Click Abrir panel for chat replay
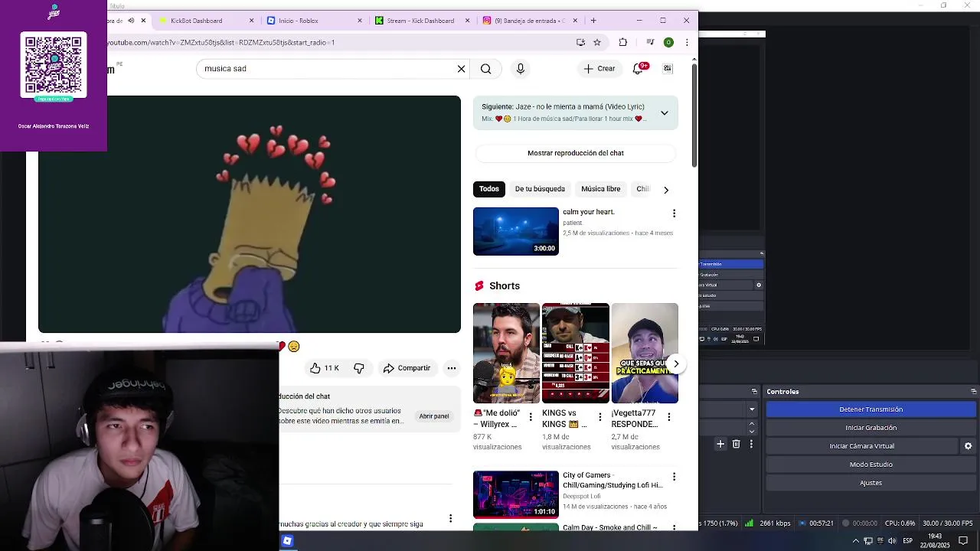This screenshot has height=551, width=980. (x=433, y=416)
